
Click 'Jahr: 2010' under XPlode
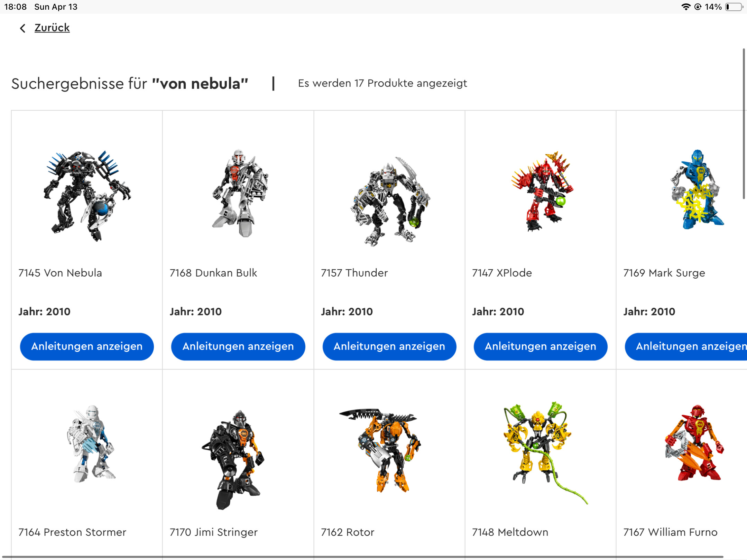pyautogui.click(x=498, y=312)
